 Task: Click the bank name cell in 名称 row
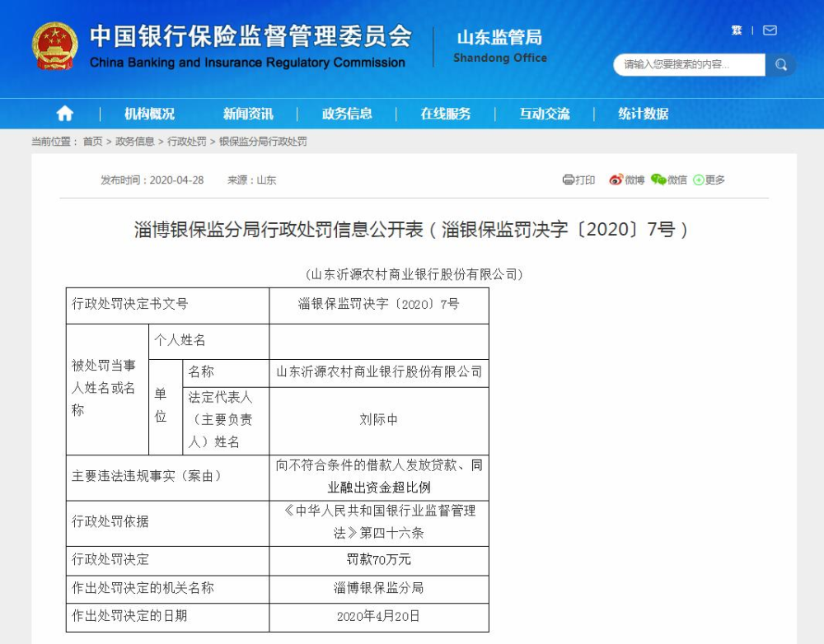379,372
